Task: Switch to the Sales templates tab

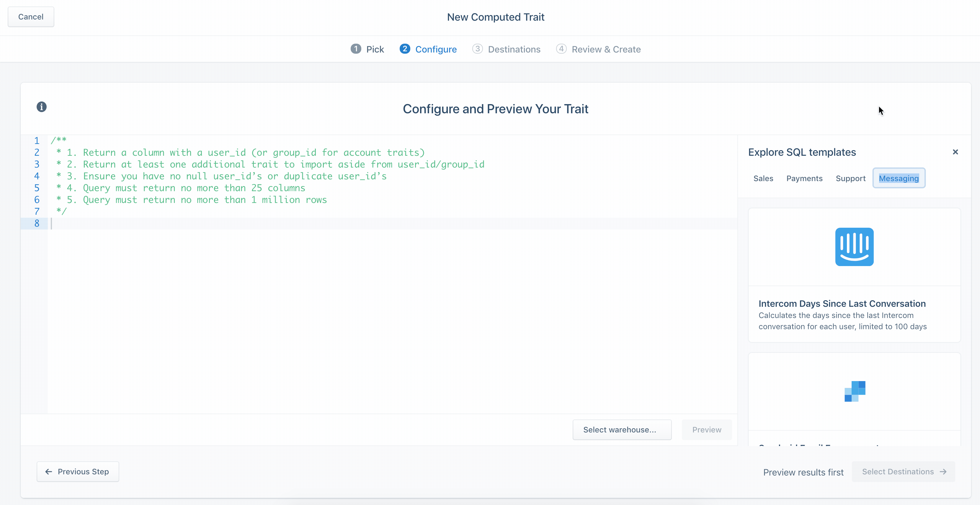Action: tap(763, 178)
